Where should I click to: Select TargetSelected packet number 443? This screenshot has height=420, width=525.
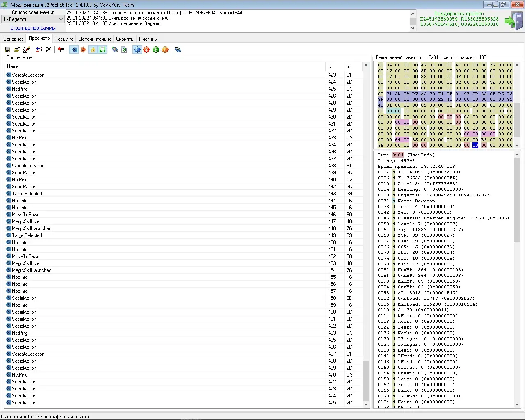click(184, 194)
